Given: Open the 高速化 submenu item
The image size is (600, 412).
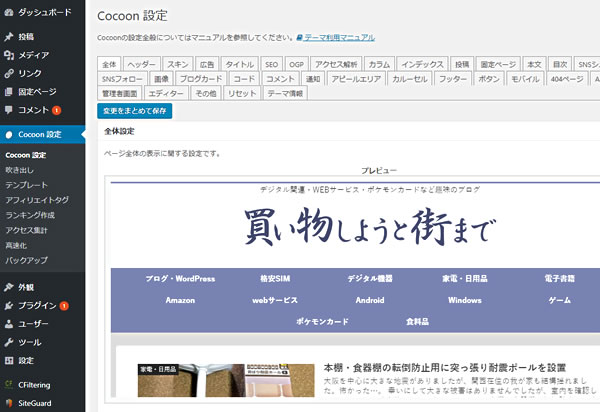Looking at the screenshot, I should tap(16, 246).
